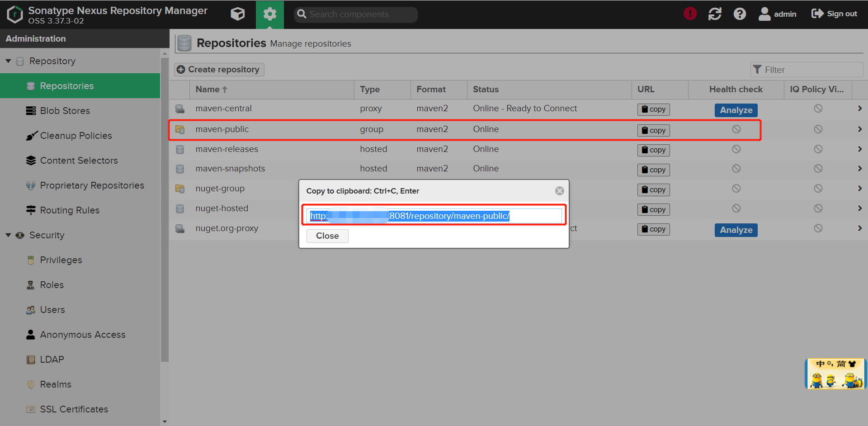The width and height of the screenshot is (868, 426).
Task: Click the Search components field
Action: click(355, 14)
